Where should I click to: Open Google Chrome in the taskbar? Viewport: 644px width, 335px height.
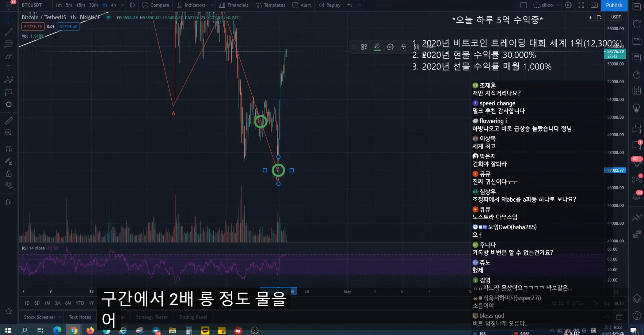tap(74, 331)
